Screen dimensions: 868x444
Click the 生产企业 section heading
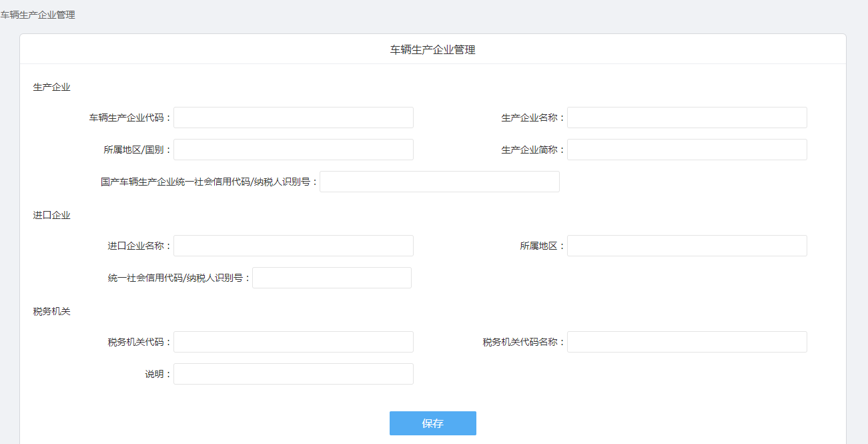click(x=51, y=87)
